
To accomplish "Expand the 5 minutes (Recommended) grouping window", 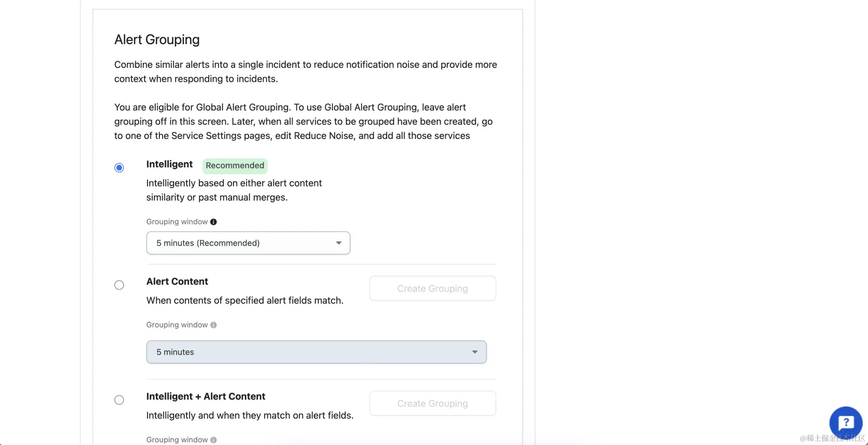I will 248,243.
